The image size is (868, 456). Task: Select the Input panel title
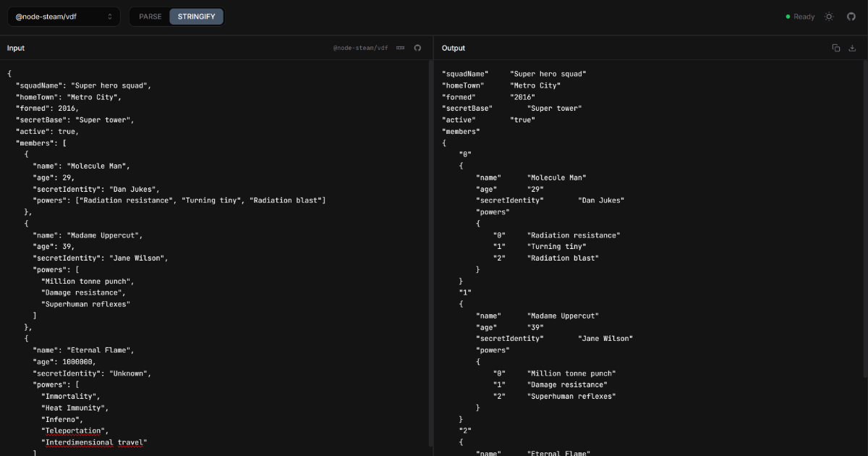point(16,48)
